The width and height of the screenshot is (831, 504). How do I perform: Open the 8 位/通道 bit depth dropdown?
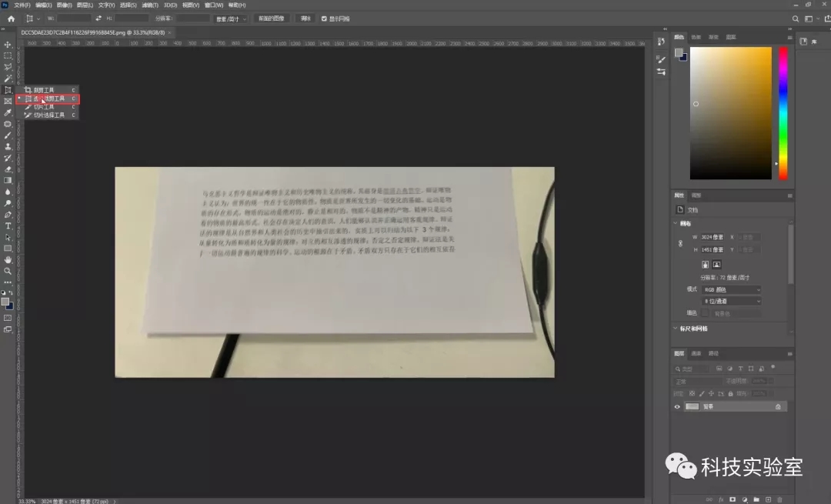click(x=732, y=302)
